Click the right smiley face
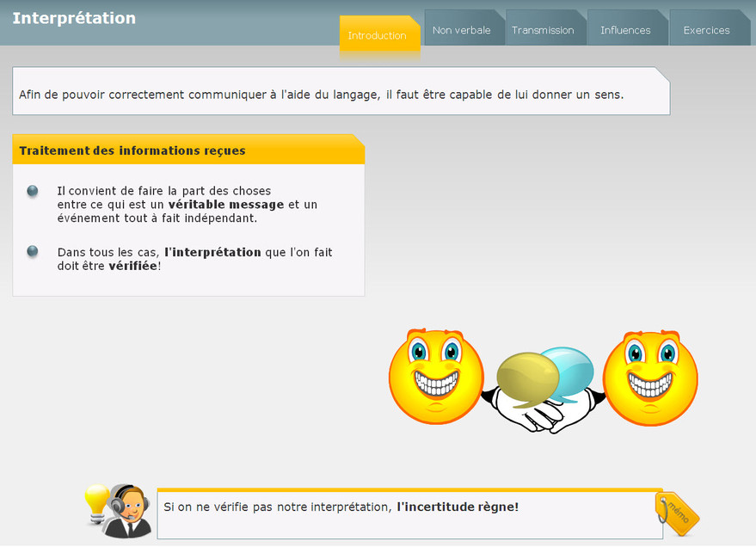The image size is (756, 547). (x=650, y=377)
